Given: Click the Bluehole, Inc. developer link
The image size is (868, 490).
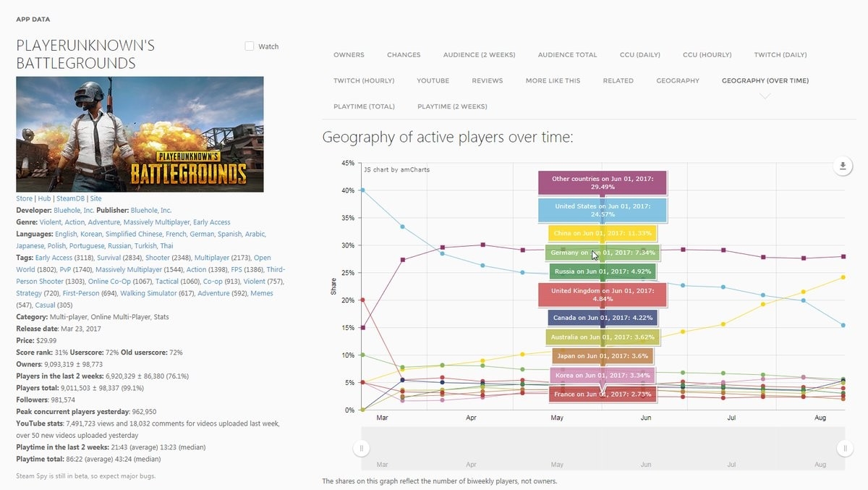Looking at the screenshot, I should [75, 211].
